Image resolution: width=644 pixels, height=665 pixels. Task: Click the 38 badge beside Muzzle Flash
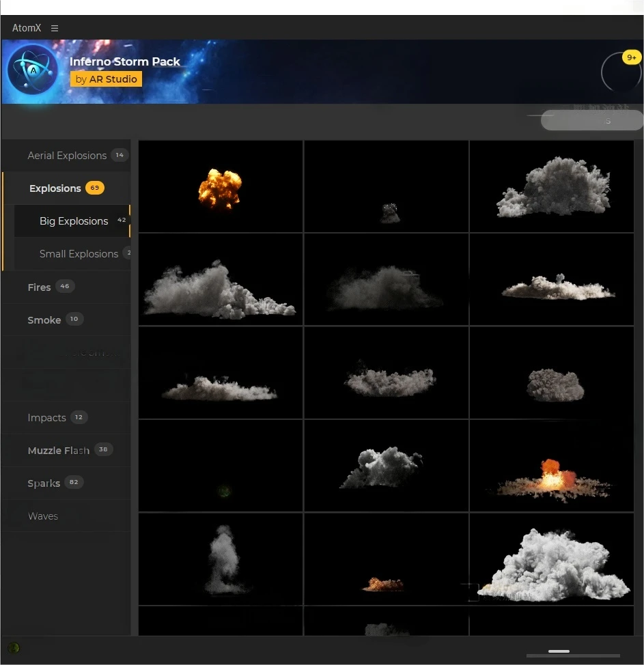coord(103,450)
